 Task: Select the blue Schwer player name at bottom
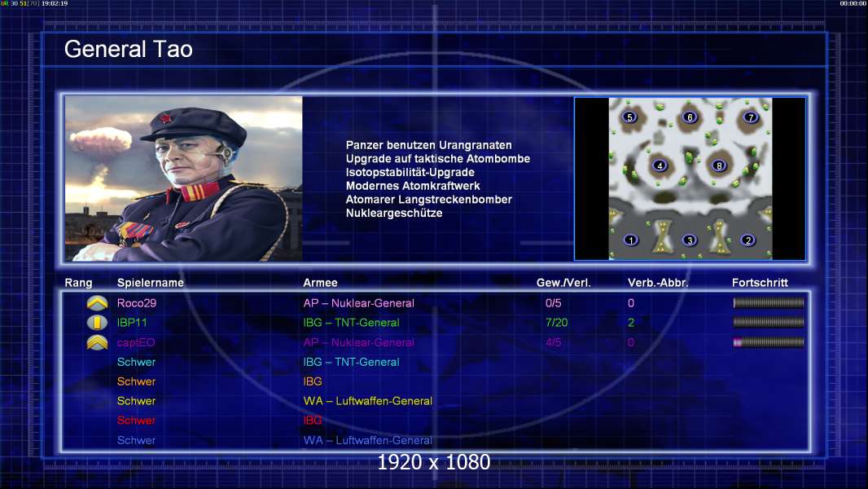click(136, 440)
